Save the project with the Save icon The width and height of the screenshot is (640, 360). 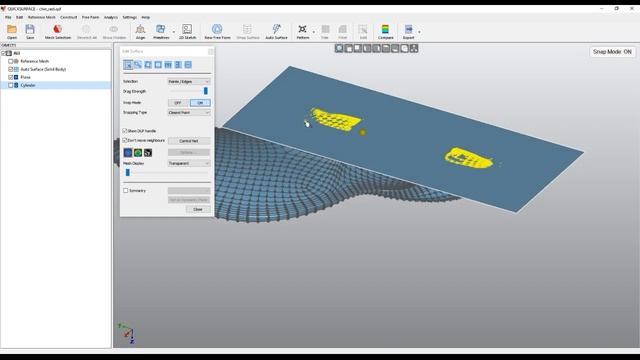tap(30, 31)
